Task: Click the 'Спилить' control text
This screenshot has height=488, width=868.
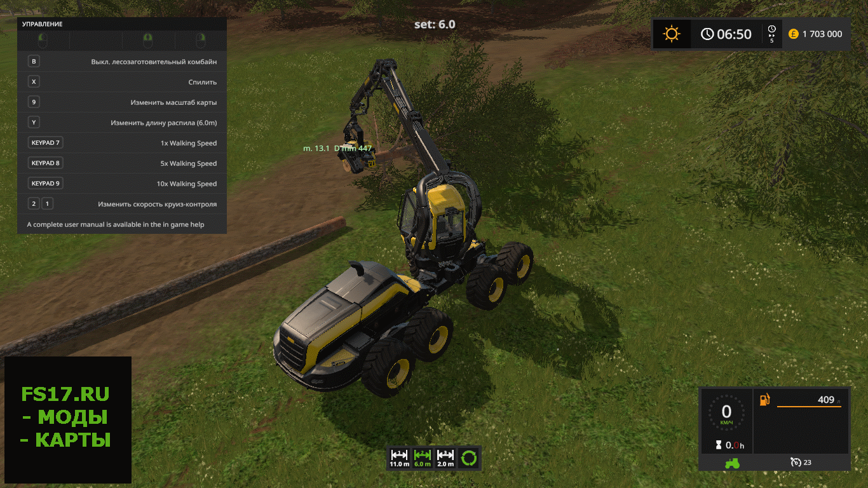Action: tap(203, 82)
